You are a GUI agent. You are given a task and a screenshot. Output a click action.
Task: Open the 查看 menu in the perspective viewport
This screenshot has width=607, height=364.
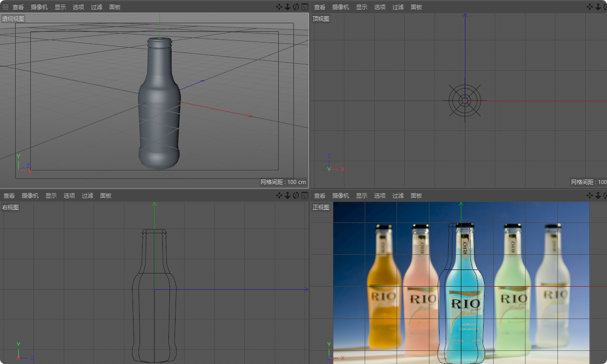18,7
